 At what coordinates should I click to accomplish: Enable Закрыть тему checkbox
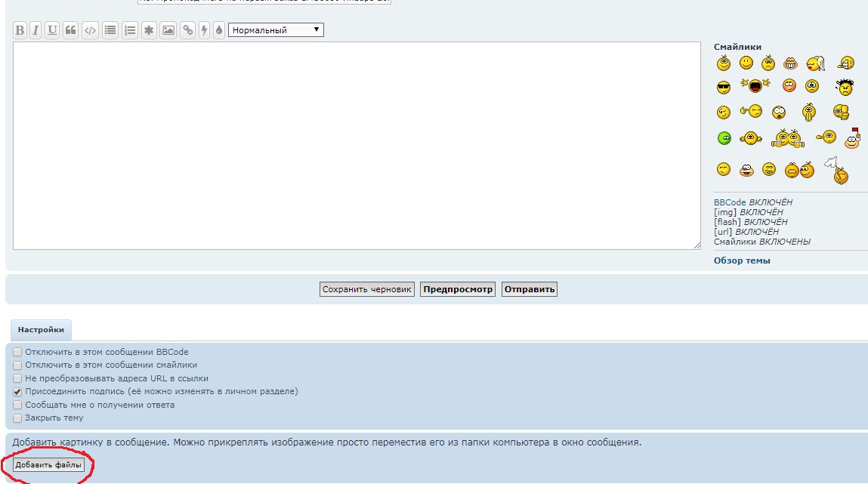click(x=17, y=418)
